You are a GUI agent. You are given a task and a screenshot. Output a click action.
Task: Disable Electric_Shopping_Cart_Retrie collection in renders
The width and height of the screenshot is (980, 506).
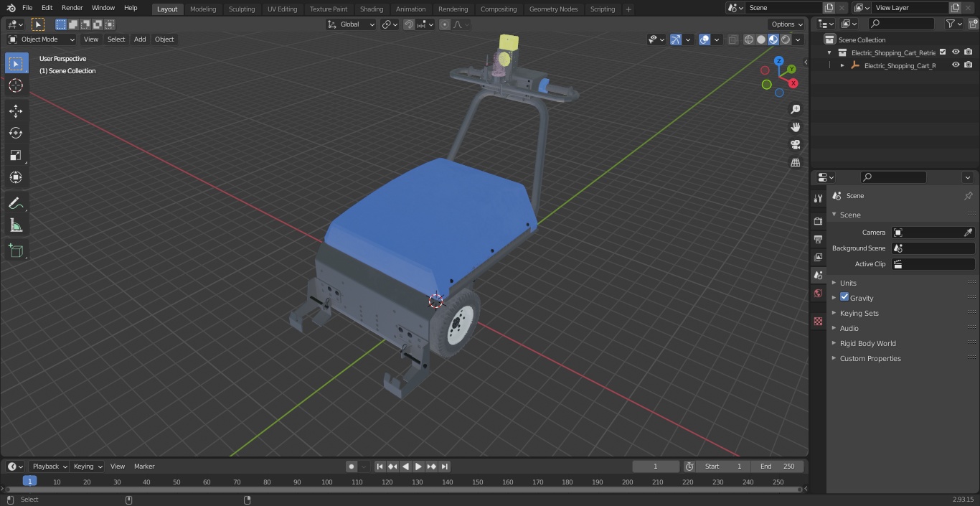[x=969, y=52]
